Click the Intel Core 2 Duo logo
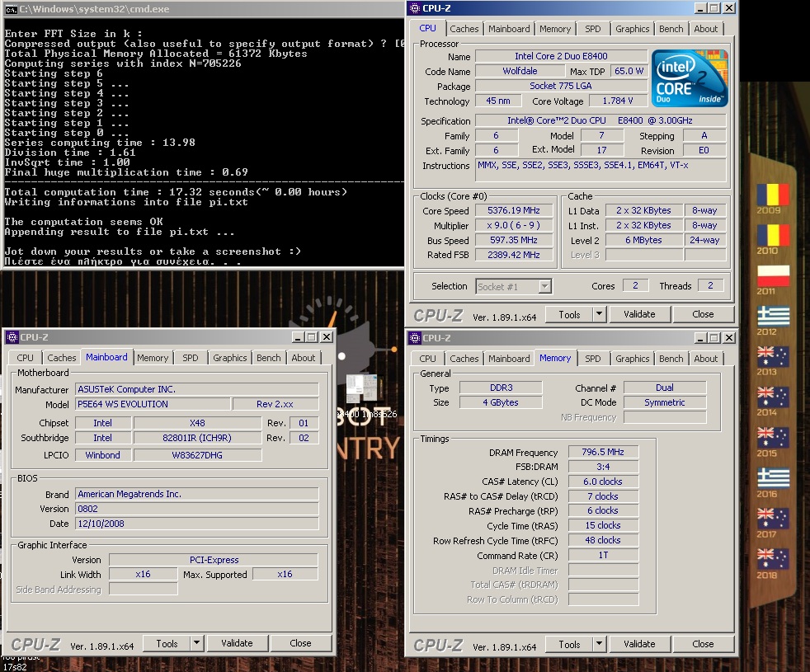The height and width of the screenshot is (672, 810). pos(690,78)
